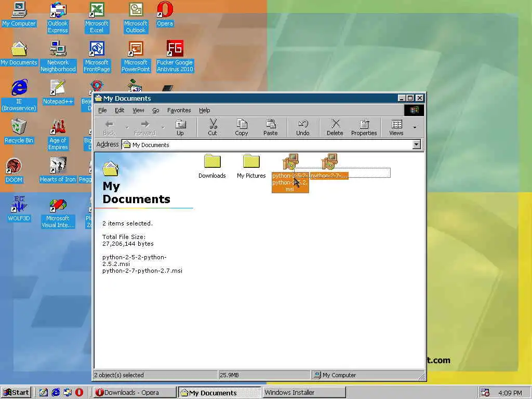The image size is (532, 399).
Task: Click Copy in the toolbar
Action: pyautogui.click(x=241, y=128)
